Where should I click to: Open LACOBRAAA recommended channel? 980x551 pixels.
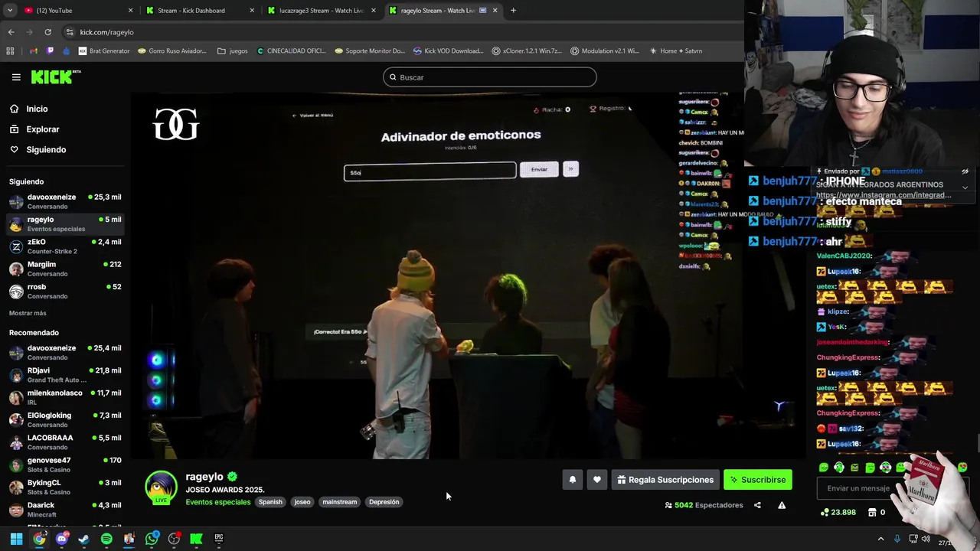pos(65,442)
